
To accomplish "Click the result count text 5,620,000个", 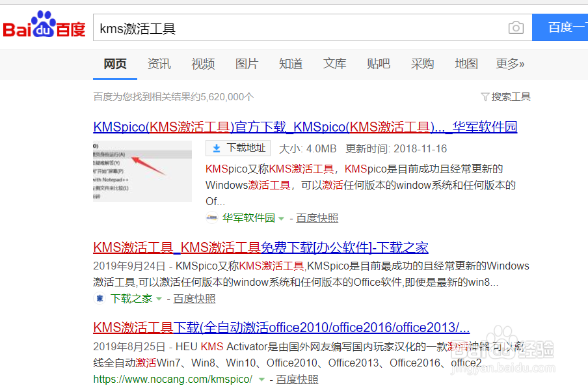I will click(227, 97).
